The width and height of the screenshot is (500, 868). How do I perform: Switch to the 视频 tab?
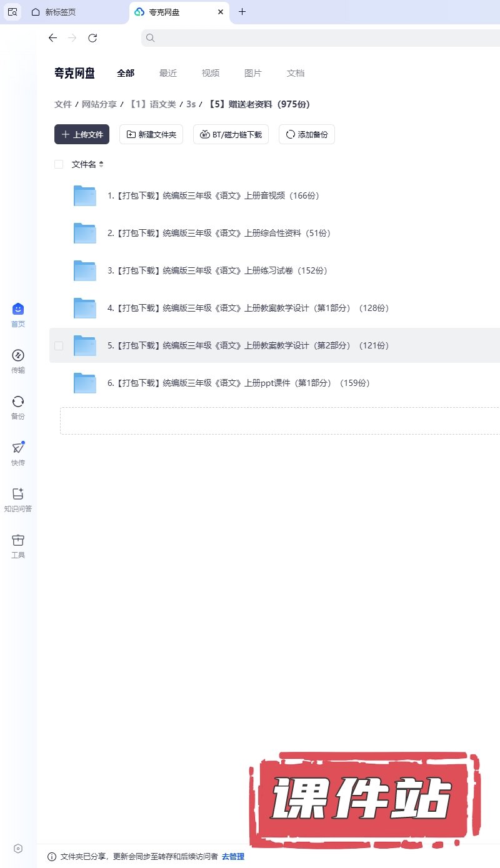click(211, 73)
